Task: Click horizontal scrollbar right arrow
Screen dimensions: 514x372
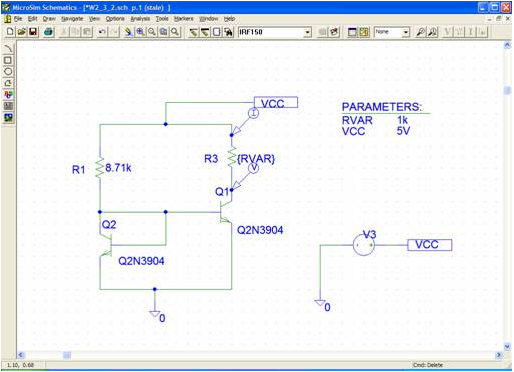Action: click(x=499, y=355)
